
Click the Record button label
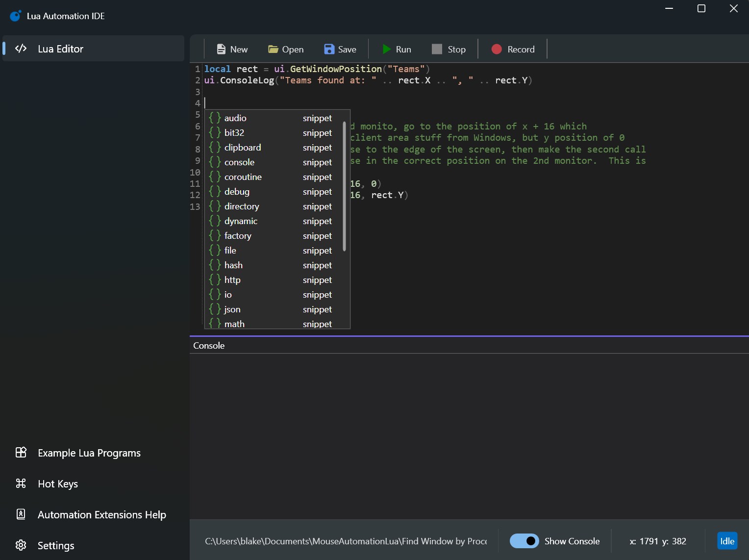click(521, 49)
